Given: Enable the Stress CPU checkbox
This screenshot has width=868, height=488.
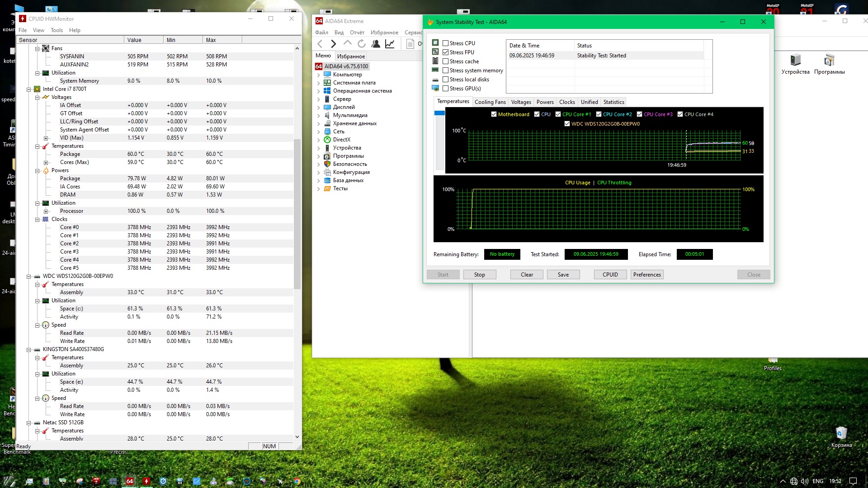Looking at the screenshot, I should pos(446,43).
